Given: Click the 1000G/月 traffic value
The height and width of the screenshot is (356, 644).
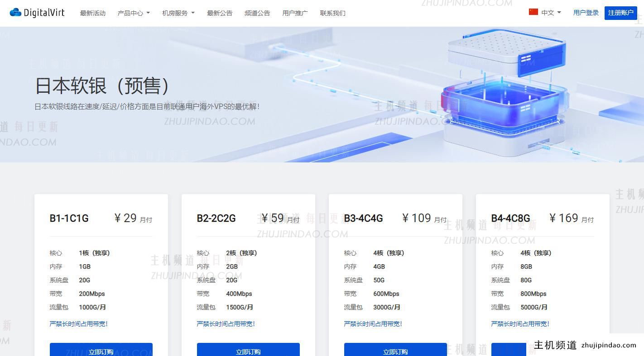Looking at the screenshot, I should [92, 307].
